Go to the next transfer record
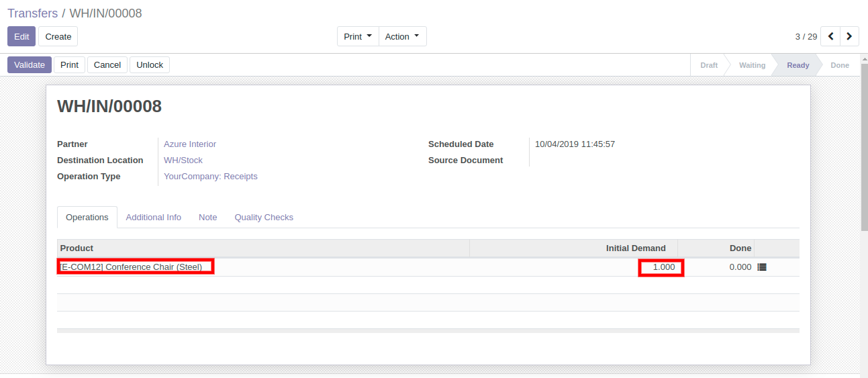 click(850, 36)
